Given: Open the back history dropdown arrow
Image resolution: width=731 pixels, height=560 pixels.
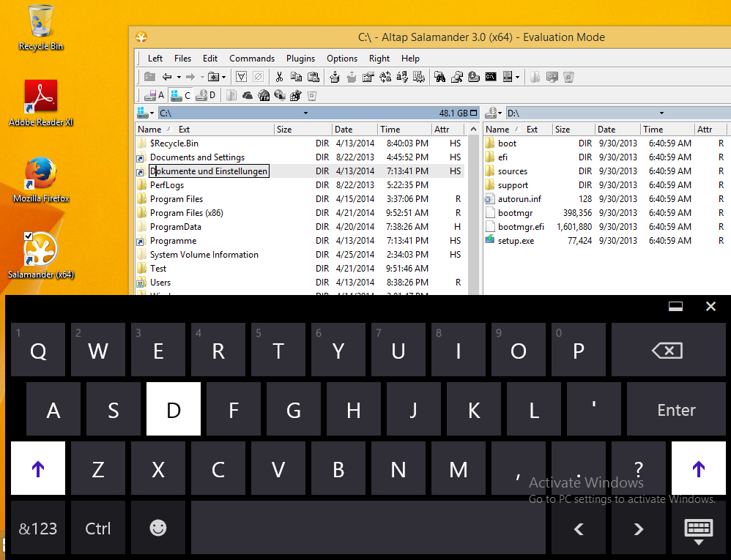Looking at the screenshot, I should pyautogui.click(x=178, y=77).
